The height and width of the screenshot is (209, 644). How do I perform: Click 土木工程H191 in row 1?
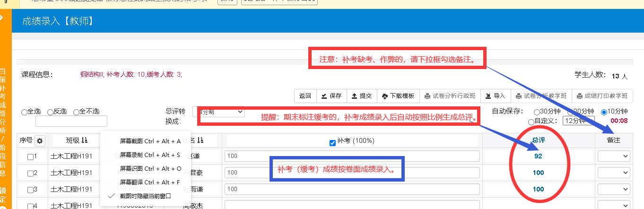coord(72,157)
